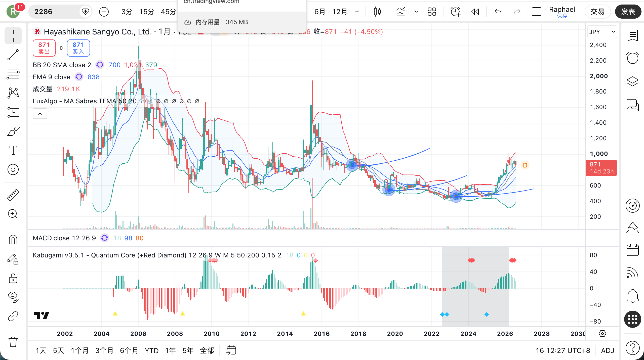Select the trend line drawing tool

[13, 55]
